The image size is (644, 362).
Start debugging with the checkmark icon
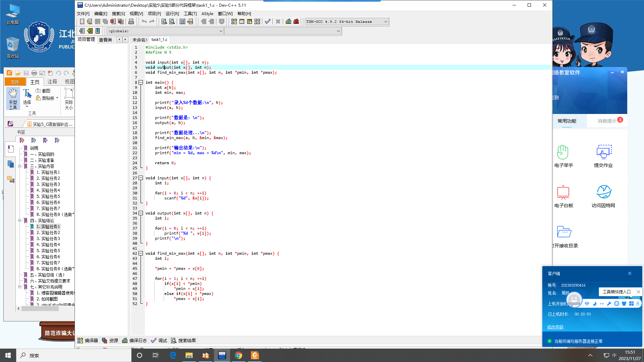tap(267, 21)
